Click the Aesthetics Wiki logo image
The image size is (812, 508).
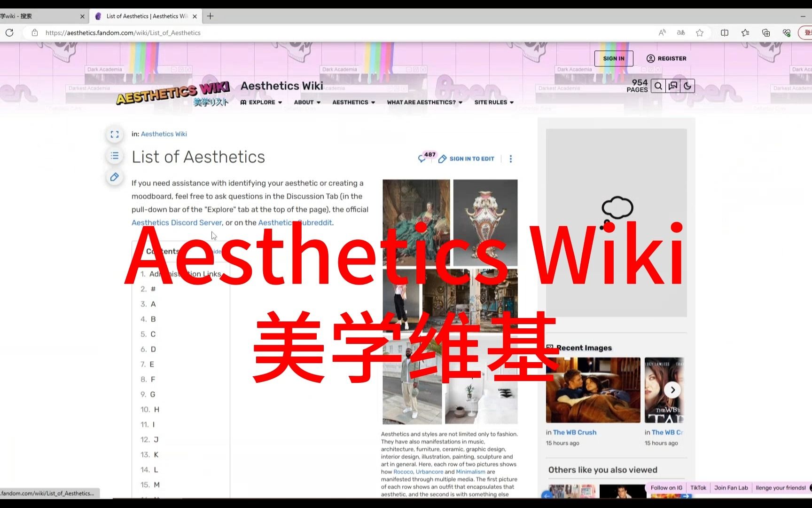(172, 94)
